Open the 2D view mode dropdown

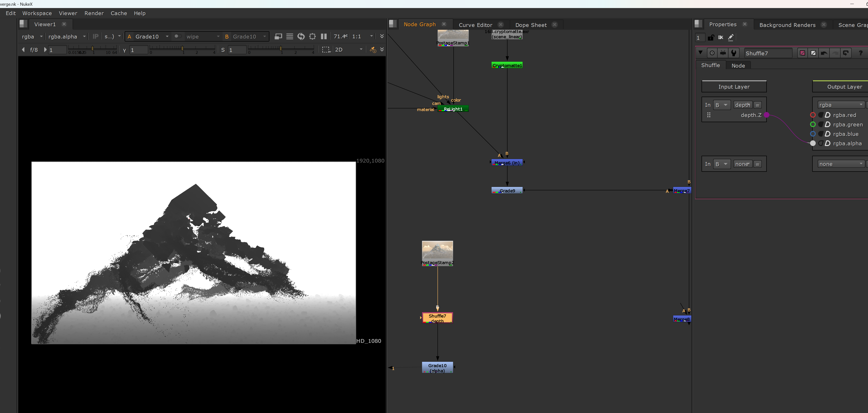(x=349, y=49)
